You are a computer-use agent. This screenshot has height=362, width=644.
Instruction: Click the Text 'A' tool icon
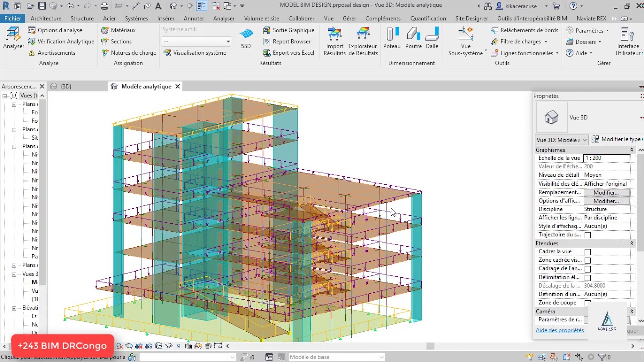point(158,6)
